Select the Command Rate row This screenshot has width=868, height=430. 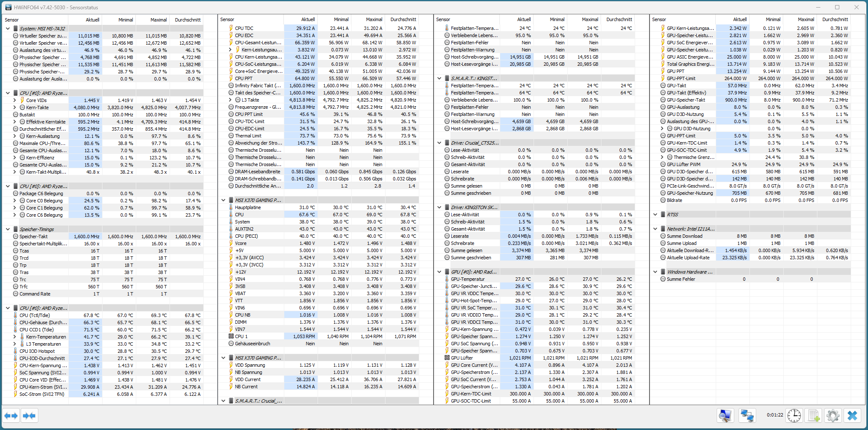[103, 294]
